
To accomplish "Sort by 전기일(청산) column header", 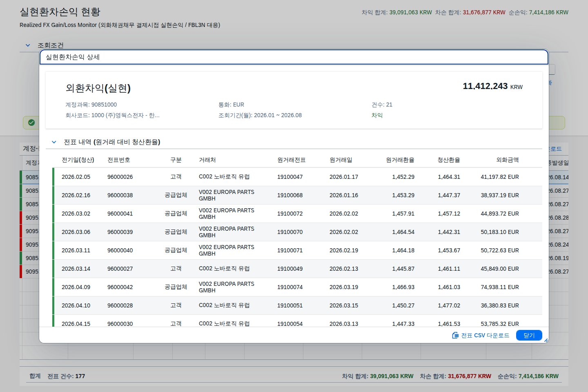I will (x=78, y=160).
